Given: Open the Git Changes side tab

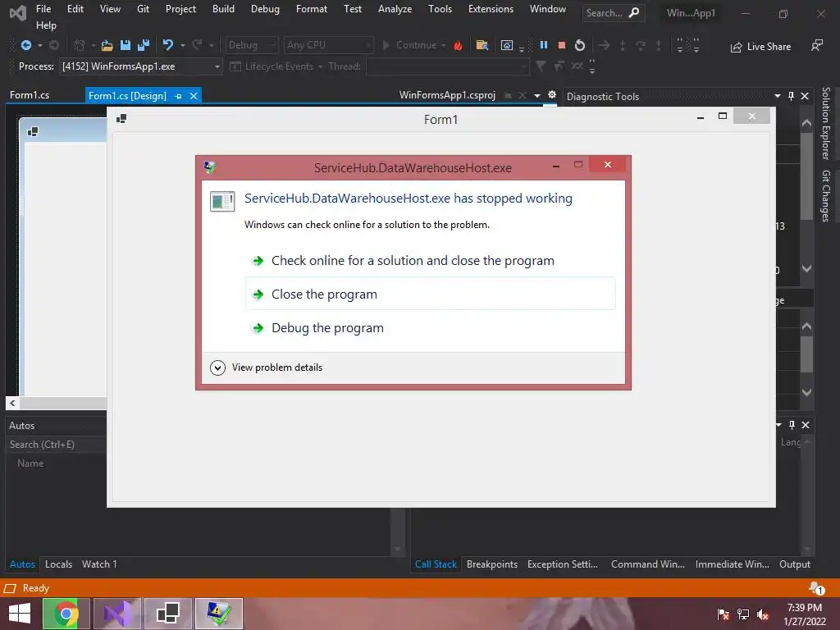Looking at the screenshot, I should coord(826,195).
